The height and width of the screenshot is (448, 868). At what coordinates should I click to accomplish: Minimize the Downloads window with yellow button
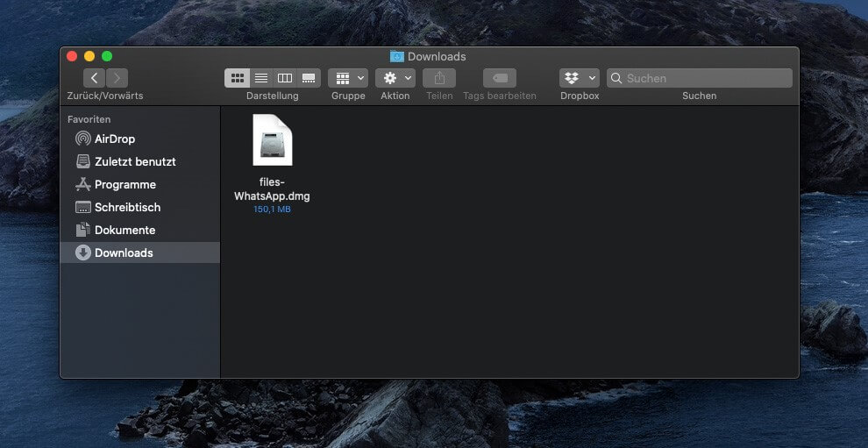pos(89,56)
